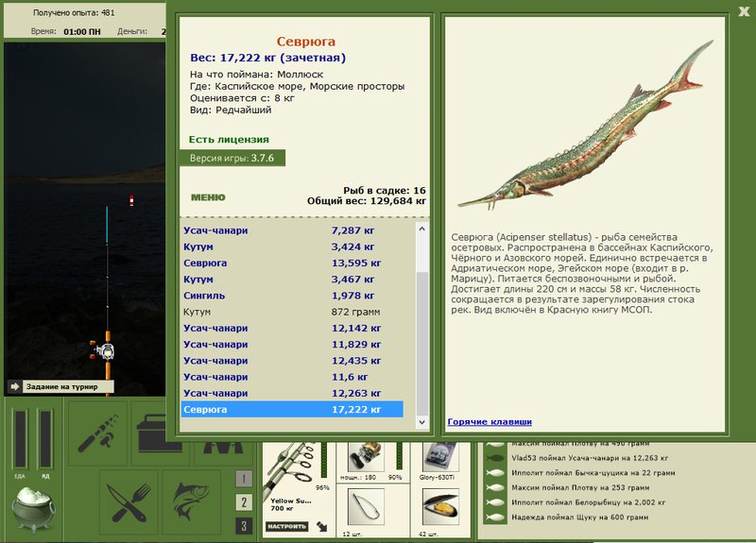This screenshot has width=756, height=543.
Task: Select the Усач-чанари 11,829 кг row
Action: [292, 345]
